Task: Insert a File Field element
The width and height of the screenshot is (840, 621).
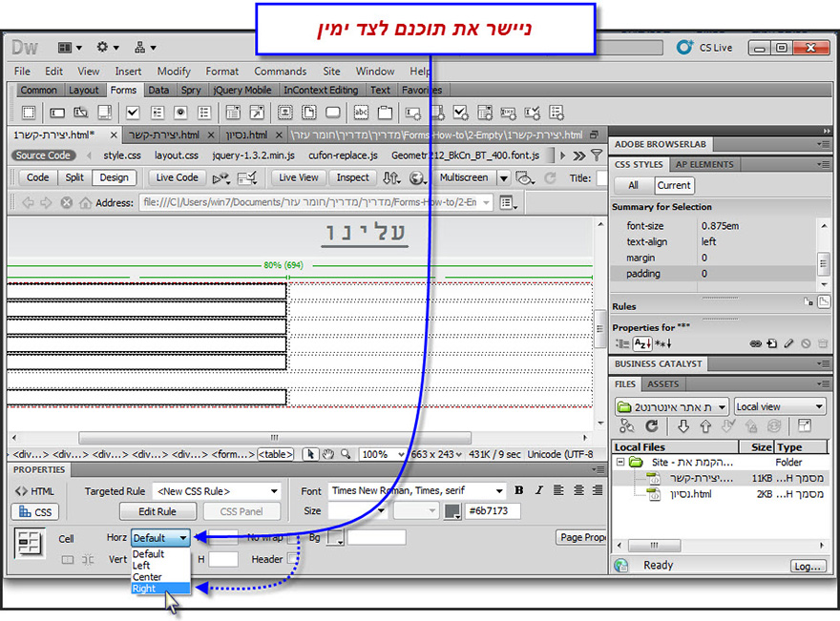Action: pyautogui.click(x=309, y=113)
